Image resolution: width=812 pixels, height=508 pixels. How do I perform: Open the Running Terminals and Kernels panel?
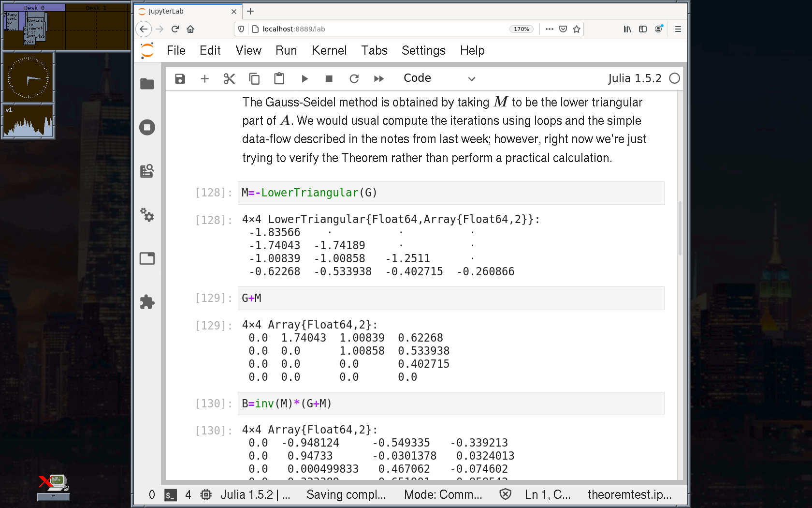pos(147,127)
